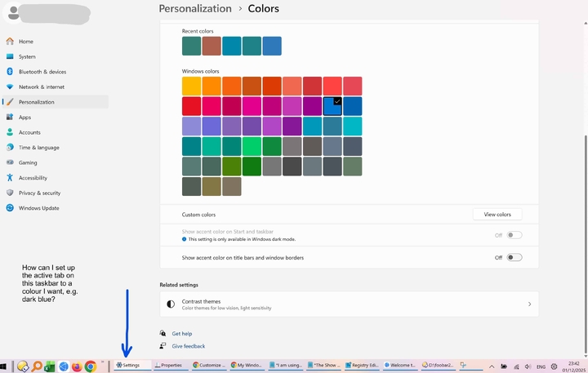Switch to the Registry Editor taskbar window
Viewport: 588px width, 373px height.
(363, 365)
